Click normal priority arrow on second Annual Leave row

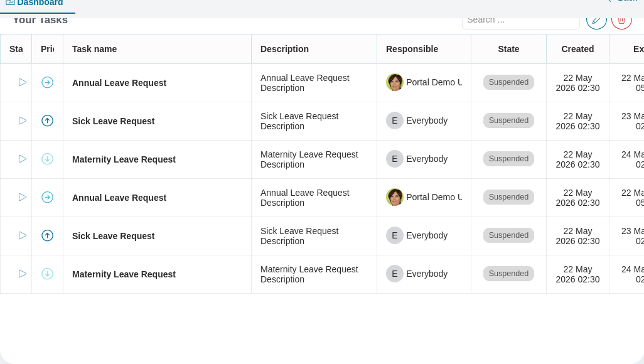[47, 197]
